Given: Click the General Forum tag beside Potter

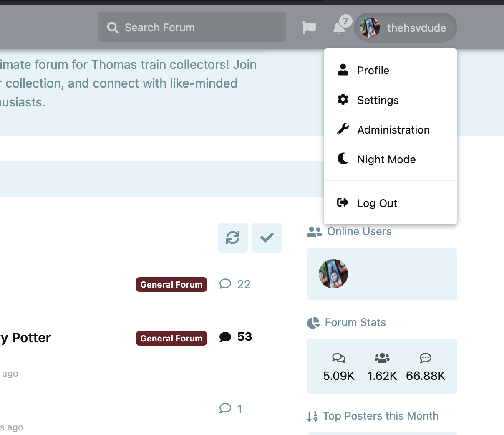Looking at the screenshot, I should 171,338.
